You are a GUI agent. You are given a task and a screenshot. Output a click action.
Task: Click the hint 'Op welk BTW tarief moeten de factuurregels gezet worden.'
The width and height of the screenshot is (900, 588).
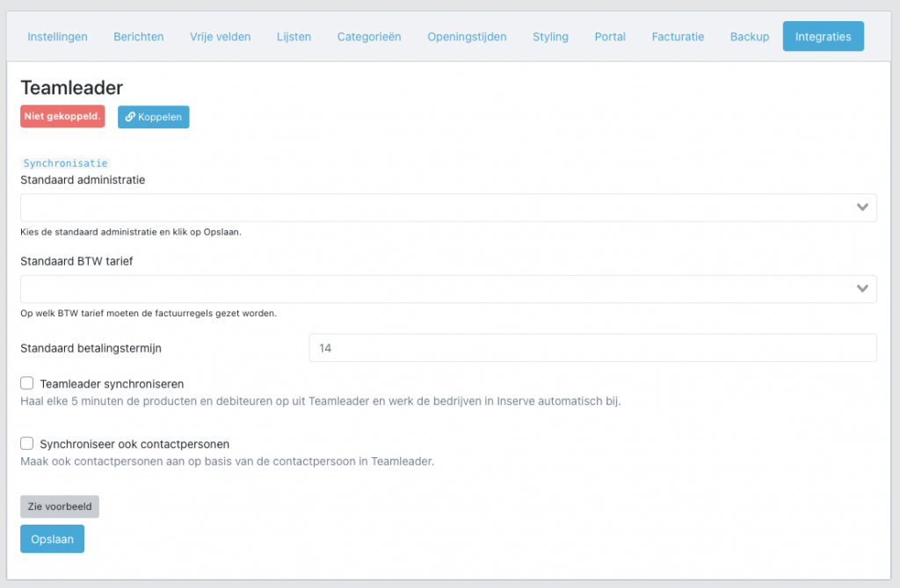(x=149, y=314)
